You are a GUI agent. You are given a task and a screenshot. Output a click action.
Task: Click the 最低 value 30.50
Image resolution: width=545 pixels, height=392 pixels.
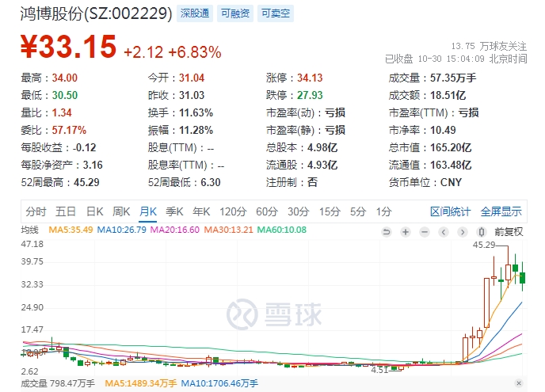[65, 95]
